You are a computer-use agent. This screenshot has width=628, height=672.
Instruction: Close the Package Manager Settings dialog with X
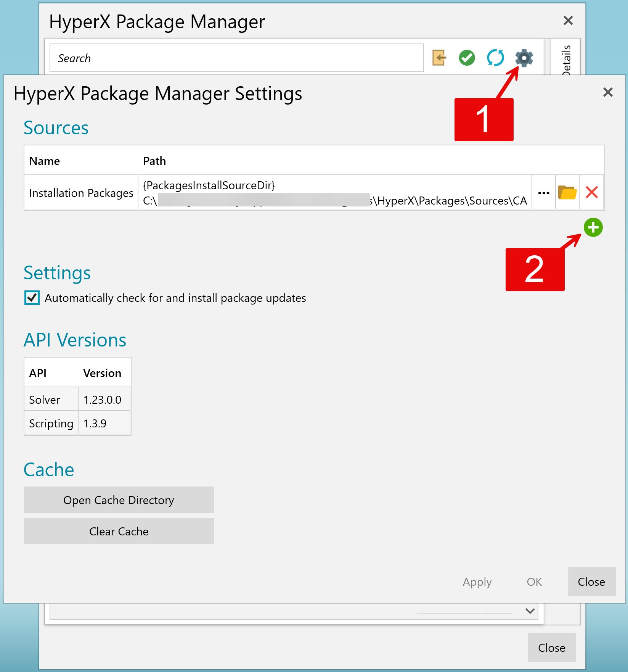tap(608, 92)
